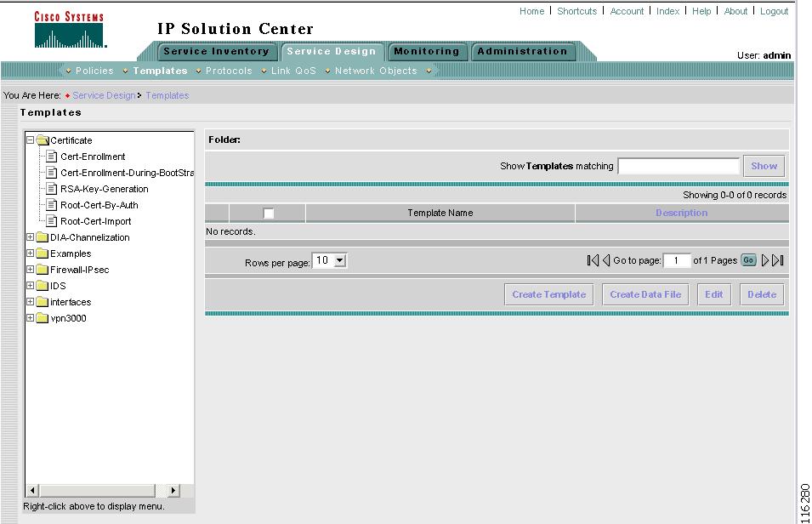Expand the Examples folder node
This screenshot has height=524, width=812.
pos(30,253)
